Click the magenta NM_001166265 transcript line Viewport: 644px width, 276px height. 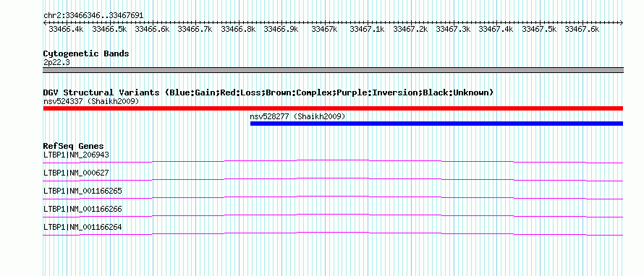click(x=333, y=196)
